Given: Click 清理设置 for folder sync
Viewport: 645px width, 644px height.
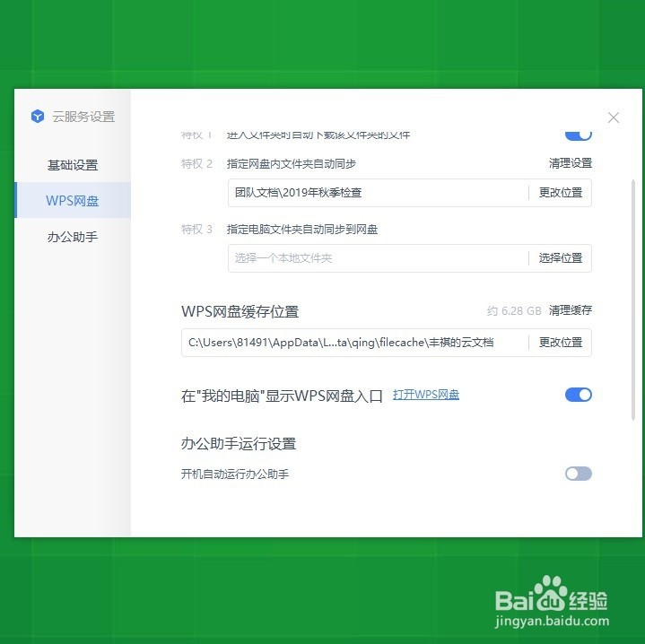Looking at the screenshot, I should pyautogui.click(x=571, y=163).
